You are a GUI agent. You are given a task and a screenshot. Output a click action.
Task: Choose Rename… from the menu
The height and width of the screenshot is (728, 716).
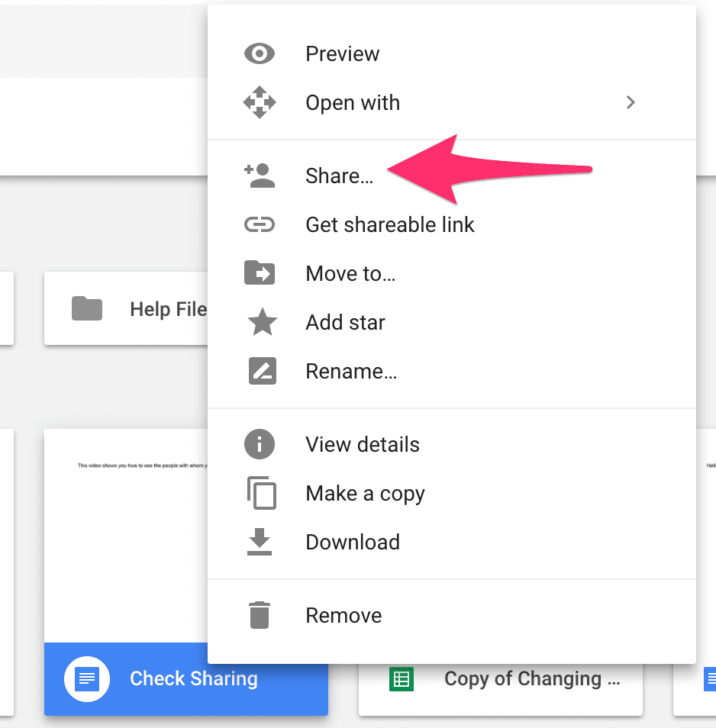tap(451, 371)
